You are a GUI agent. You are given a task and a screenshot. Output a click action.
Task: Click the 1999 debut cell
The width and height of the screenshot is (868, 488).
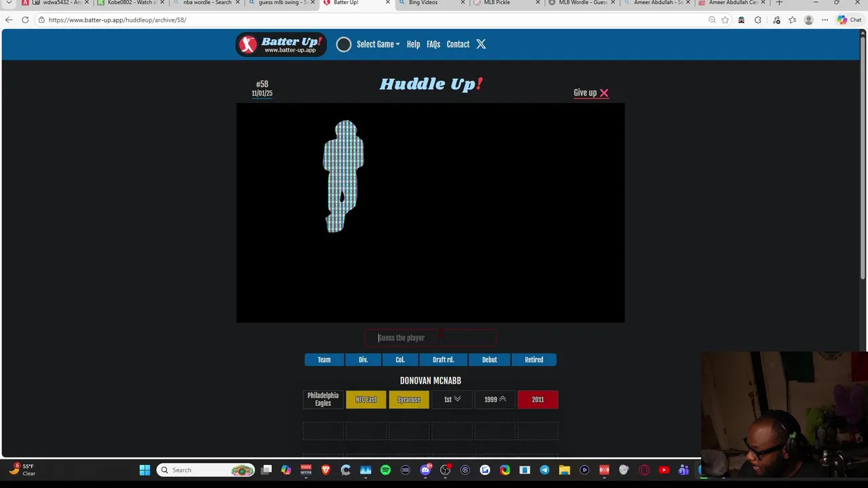(x=494, y=399)
